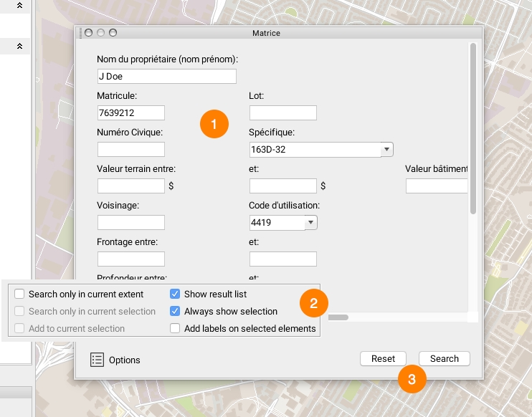The height and width of the screenshot is (417, 532).
Task: Enable Add labels on selected elements
Action: point(175,329)
